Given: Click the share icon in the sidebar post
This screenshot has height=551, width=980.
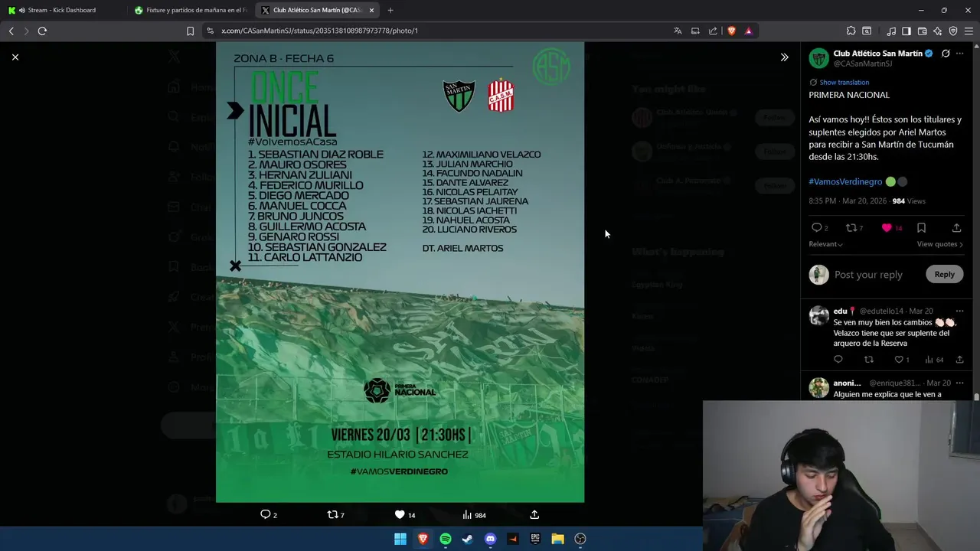Looking at the screenshot, I should click(x=956, y=227).
